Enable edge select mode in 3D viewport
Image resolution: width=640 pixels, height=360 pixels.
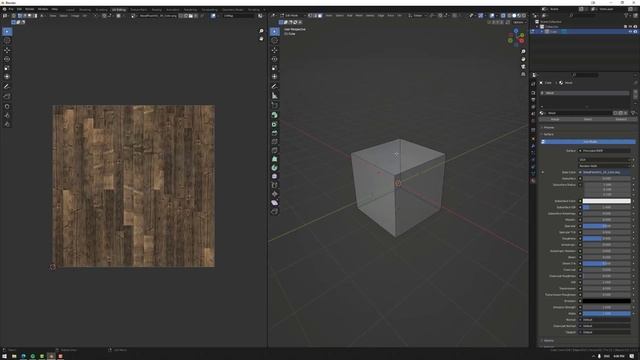pos(315,16)
